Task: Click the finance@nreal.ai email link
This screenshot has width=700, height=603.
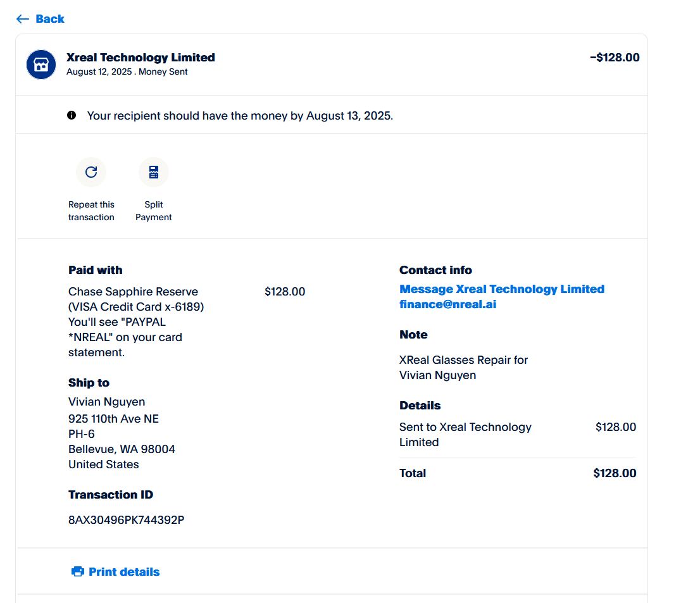Action: (447, 304)
